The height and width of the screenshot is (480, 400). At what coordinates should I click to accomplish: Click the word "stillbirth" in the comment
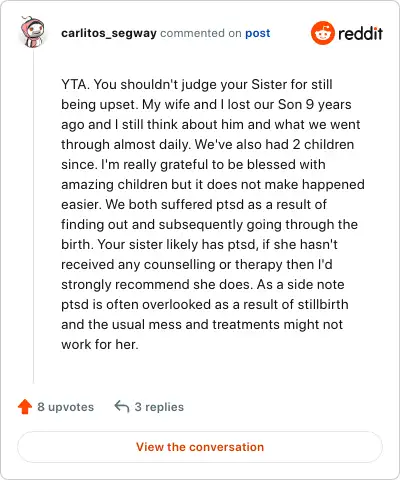tap(323, 304)
